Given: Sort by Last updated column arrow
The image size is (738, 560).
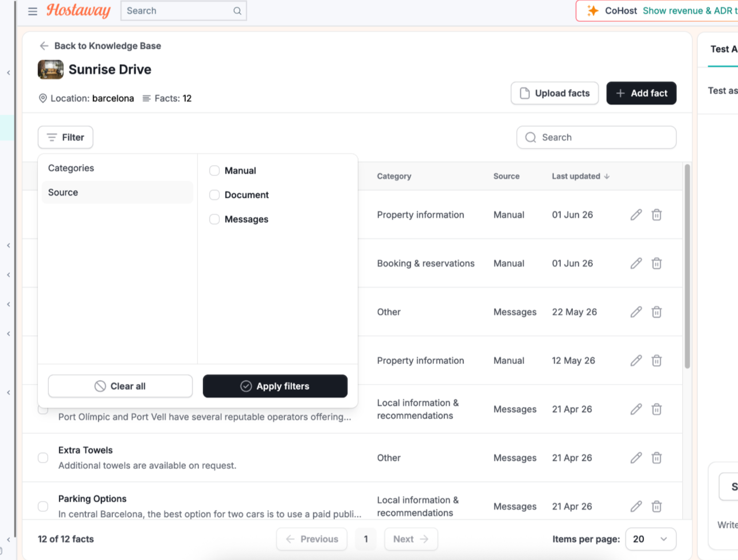Looking at the screenshot, I should [607, 177].
